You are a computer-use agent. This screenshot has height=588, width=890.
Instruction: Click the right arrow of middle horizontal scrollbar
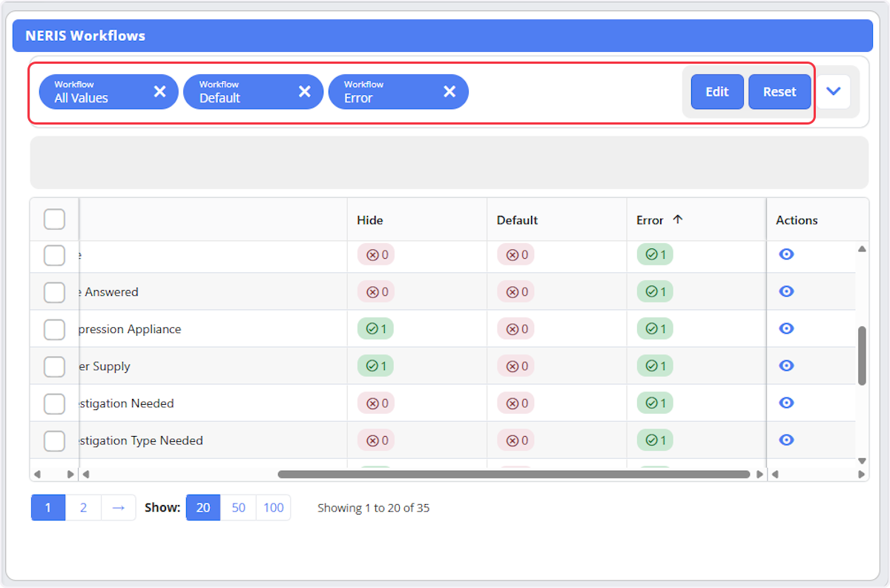759,475
